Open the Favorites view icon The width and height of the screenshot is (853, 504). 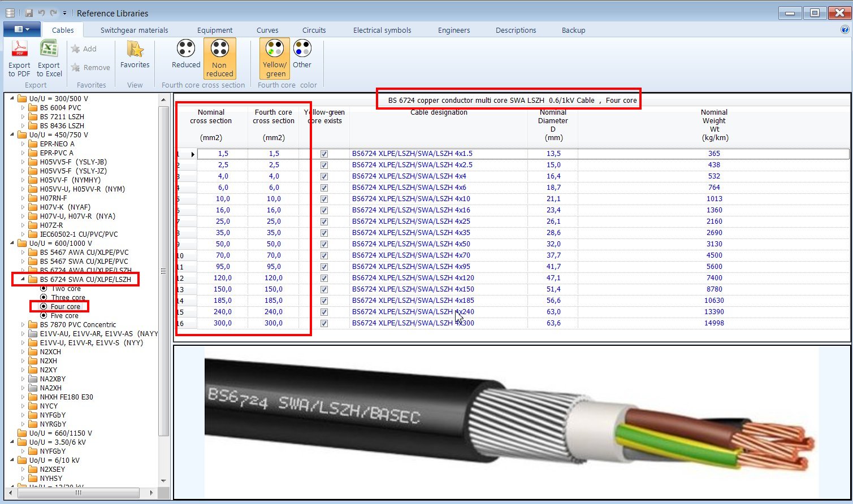(x=135, y=57)
